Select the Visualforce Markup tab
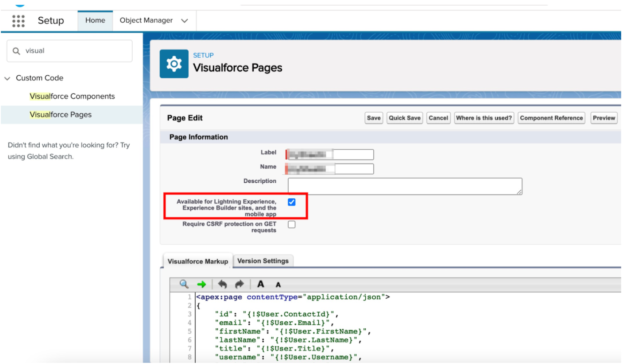 click(198, 261)
